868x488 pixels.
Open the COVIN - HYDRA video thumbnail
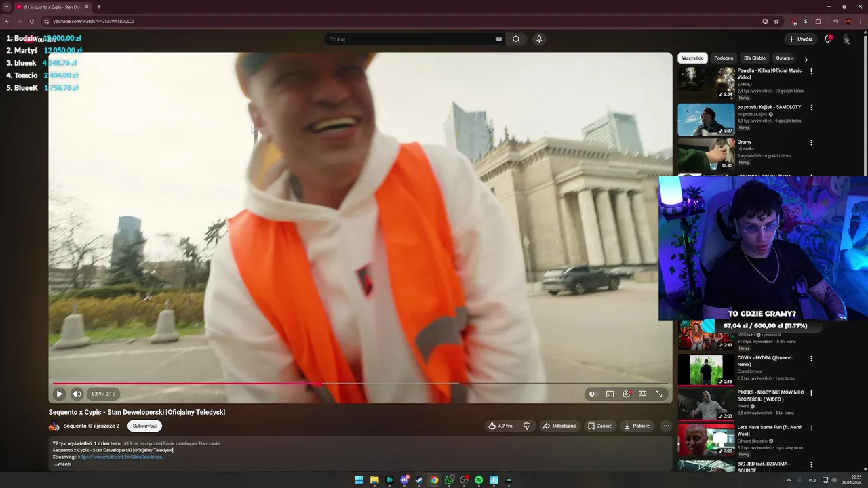tap(706, 370)
